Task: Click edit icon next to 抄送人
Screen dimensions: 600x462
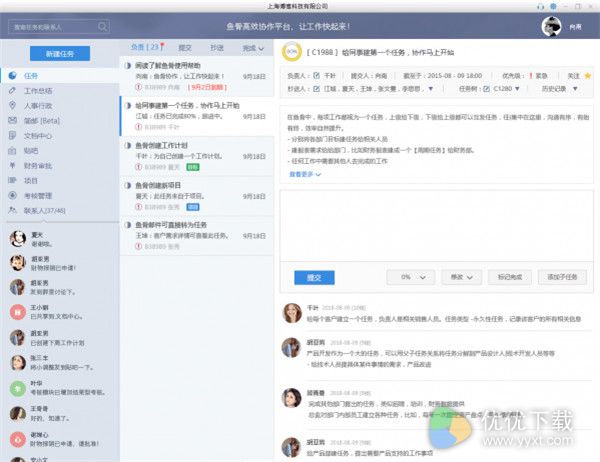Action: [316, 89]
